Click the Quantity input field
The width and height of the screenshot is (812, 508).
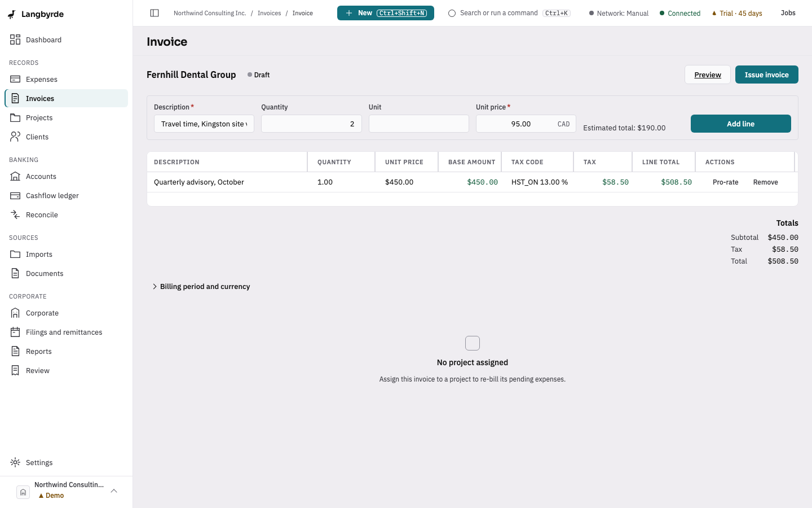point(311,124)
